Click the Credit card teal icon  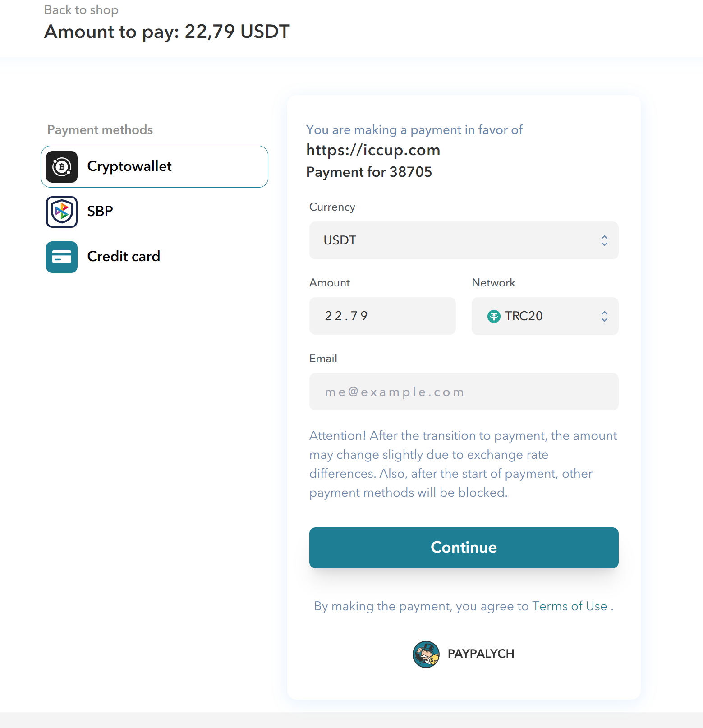(62, 257)
